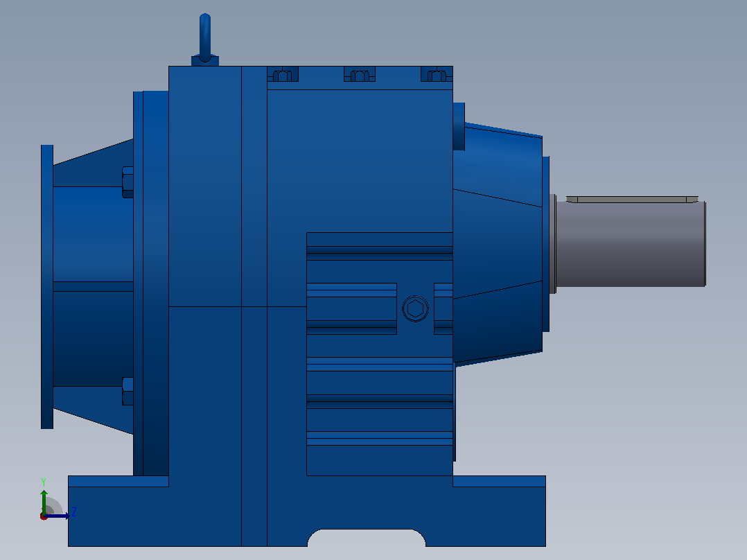Select the middle bolt on the housing top

(360, 76)
